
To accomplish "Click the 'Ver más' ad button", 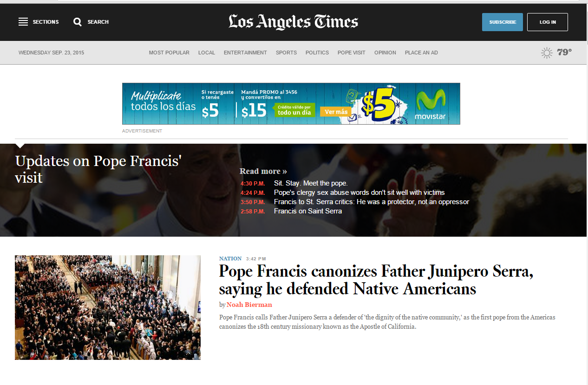I will click(x=336, y=112).
